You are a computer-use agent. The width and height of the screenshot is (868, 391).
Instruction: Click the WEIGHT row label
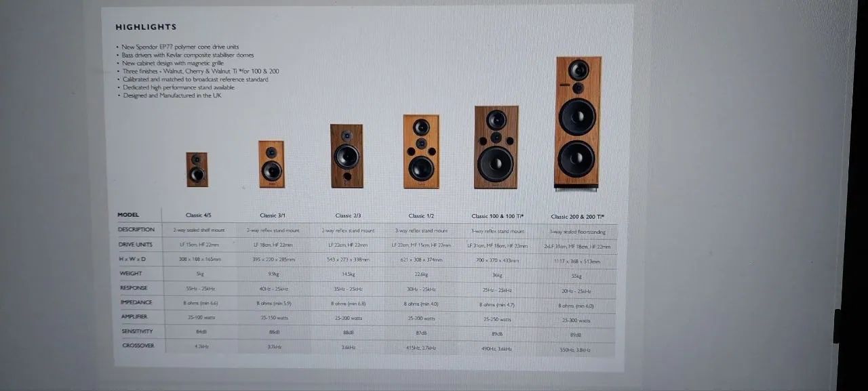click(130, 273)
